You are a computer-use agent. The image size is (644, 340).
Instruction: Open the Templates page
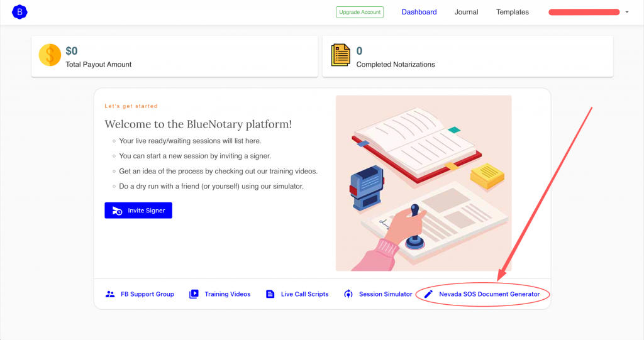512,12
